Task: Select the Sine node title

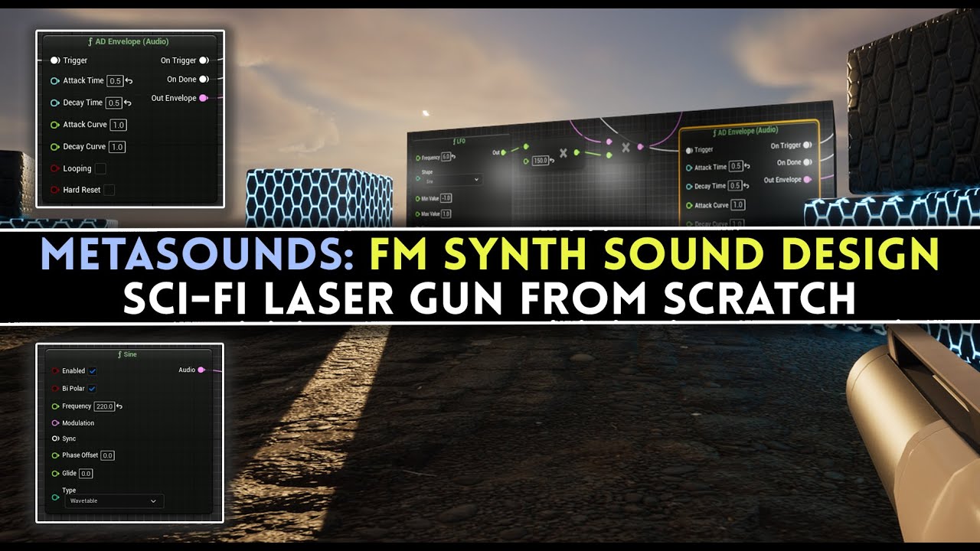Action: click(127, 354)
